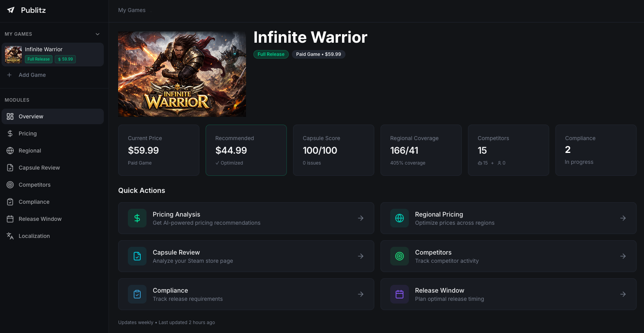
Task: Click 'Get AI-powered pricing recommendations' text
Action: coord(206,223)
